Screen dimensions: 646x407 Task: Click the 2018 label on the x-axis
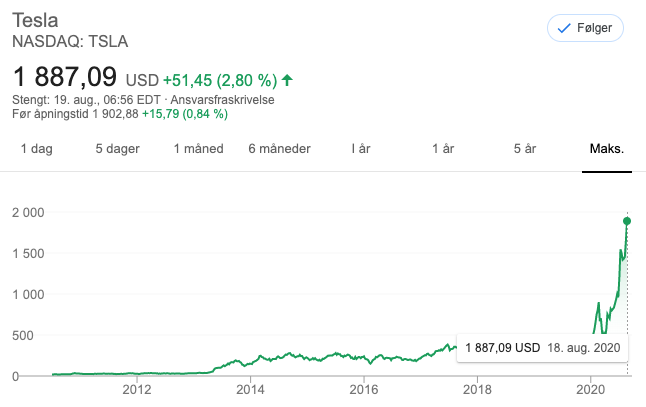[477, 389]
